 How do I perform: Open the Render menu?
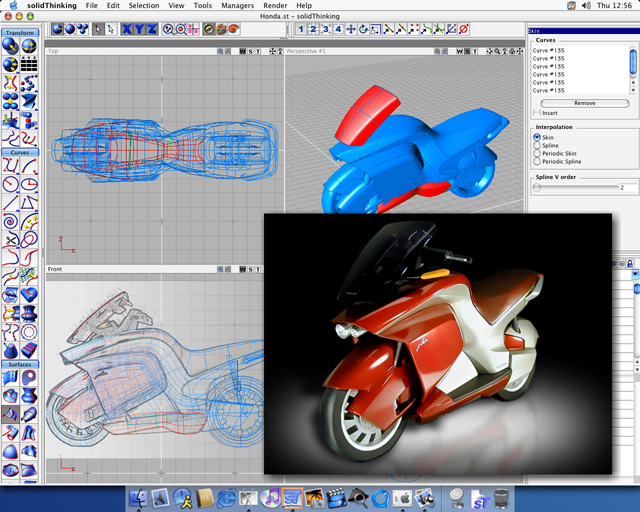[x=274, y=6]
